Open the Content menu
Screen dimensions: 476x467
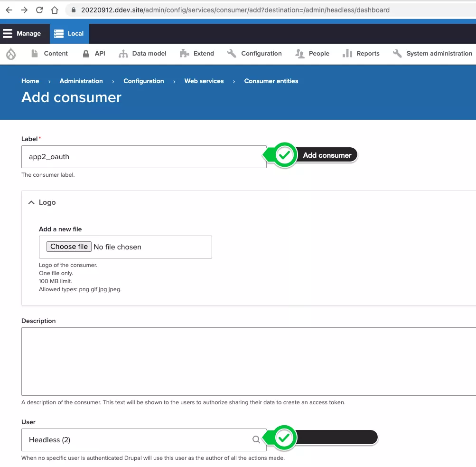point(50,54)
